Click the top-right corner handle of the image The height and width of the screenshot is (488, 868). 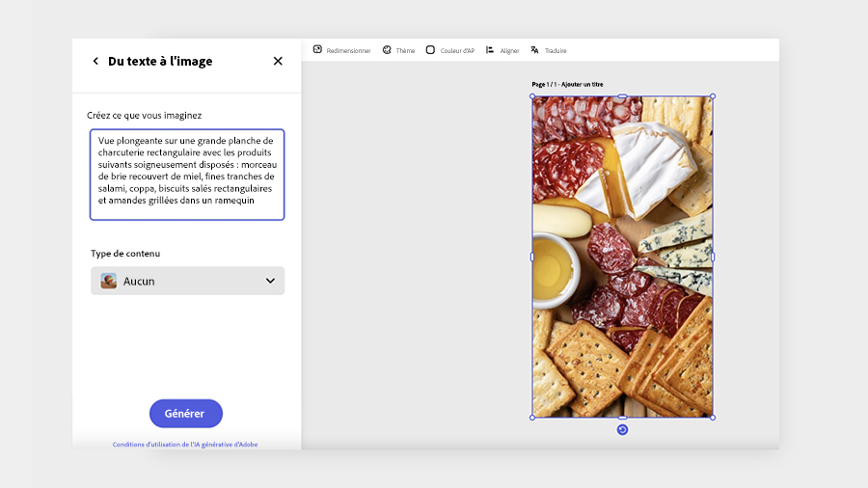click(713, 96)
